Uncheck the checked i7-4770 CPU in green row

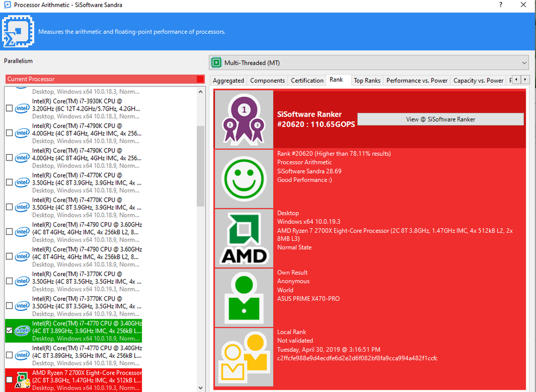9,330
